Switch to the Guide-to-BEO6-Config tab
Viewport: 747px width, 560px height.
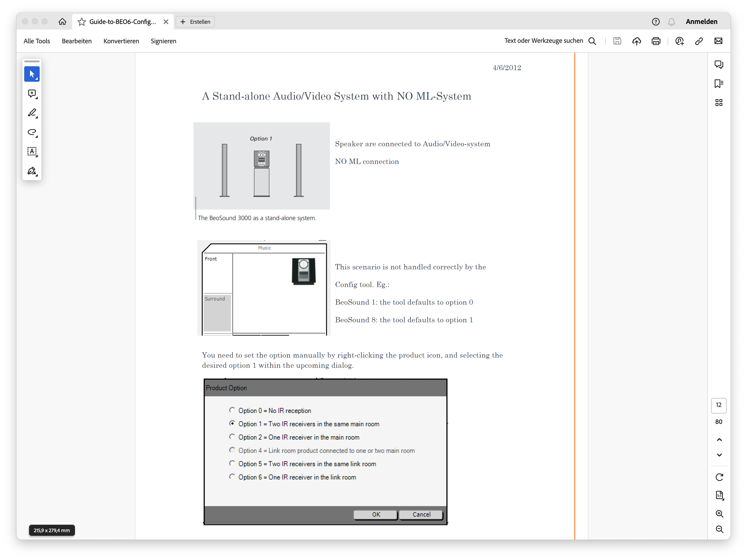click(122, 22)
